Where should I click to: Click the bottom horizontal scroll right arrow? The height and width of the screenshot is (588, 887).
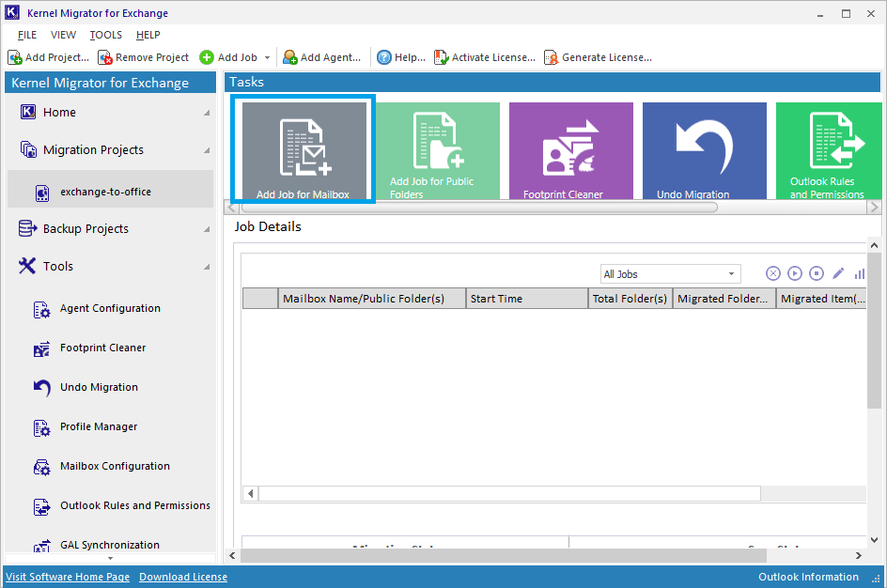[859, 556]
